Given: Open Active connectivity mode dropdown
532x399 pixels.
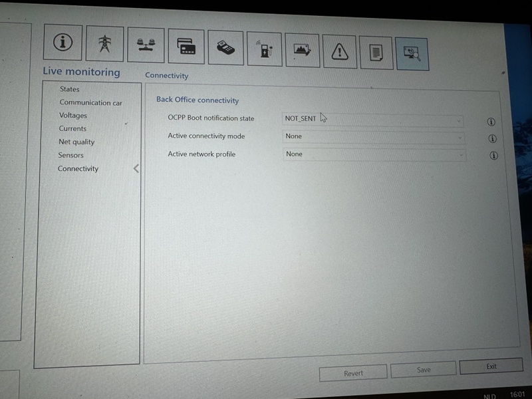Looking at the screenshot, I should click(374, 137).
